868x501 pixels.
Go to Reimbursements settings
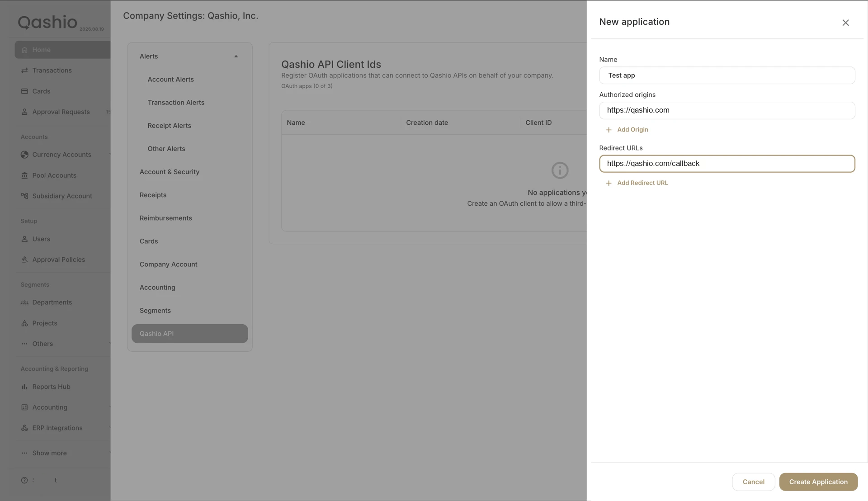click(x=165, y=218)
